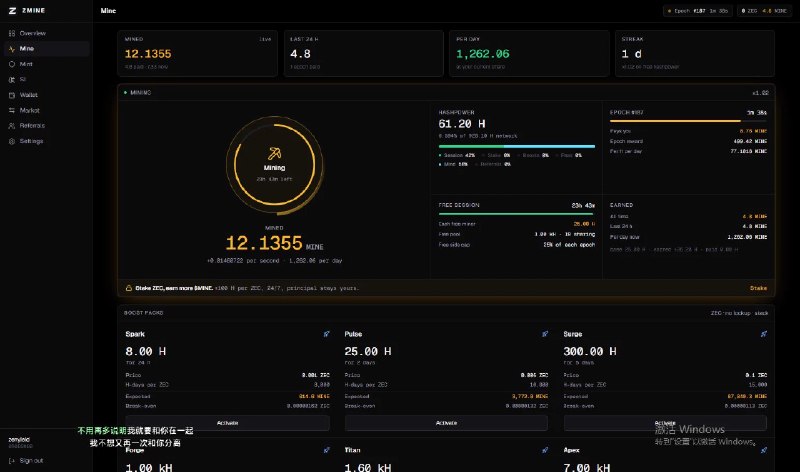Click the 61.20 H hashpower value

coord(462,124)
